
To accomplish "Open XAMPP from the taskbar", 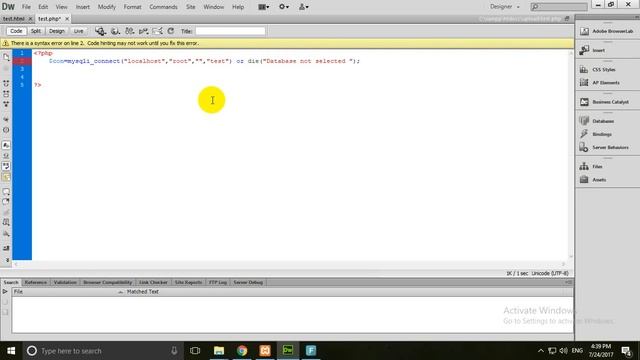I will click(x=265, y=351).
